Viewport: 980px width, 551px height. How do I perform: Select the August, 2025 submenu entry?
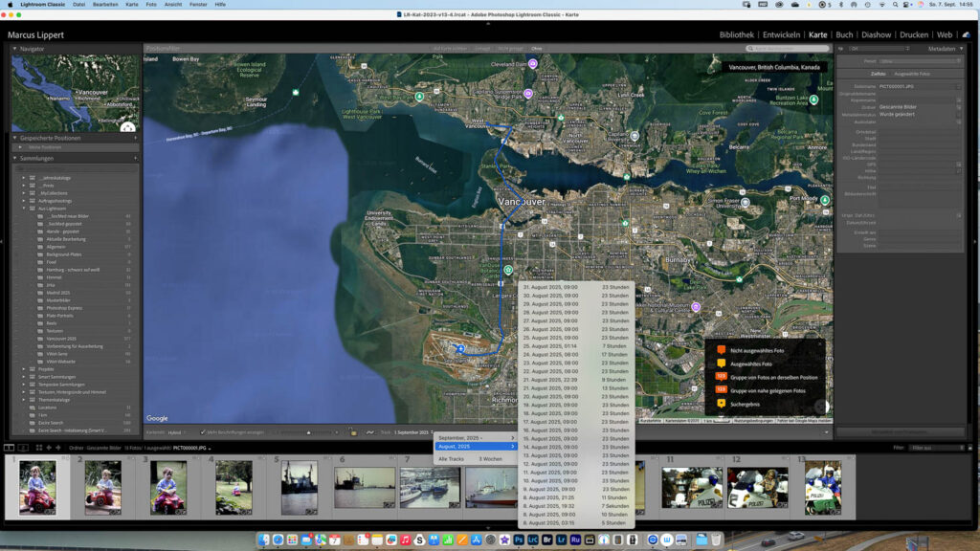point(476,447)
